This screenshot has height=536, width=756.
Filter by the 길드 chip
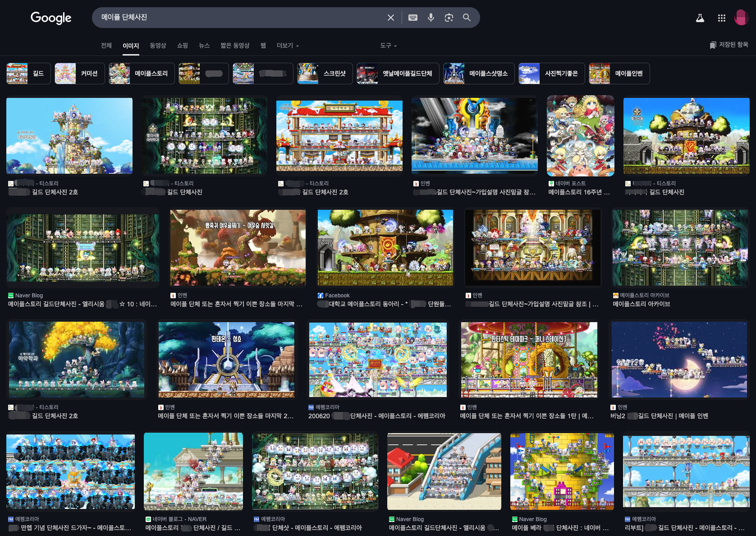pos(28,74)
